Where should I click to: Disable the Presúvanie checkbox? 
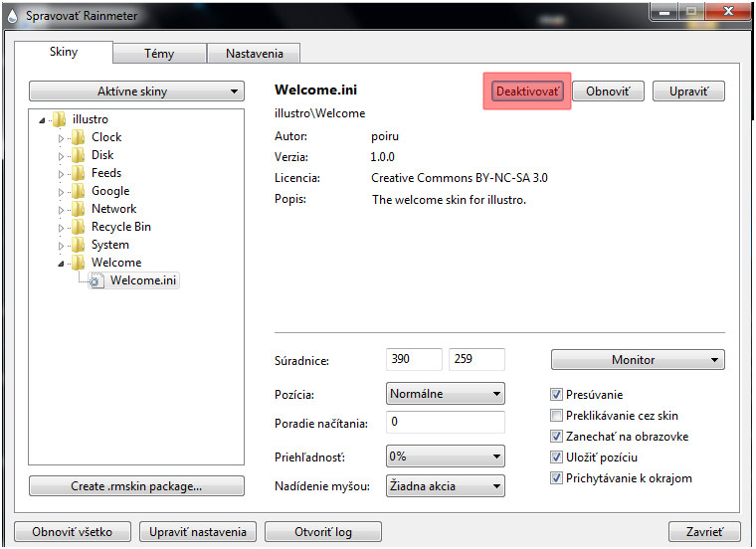pos(557,395)
